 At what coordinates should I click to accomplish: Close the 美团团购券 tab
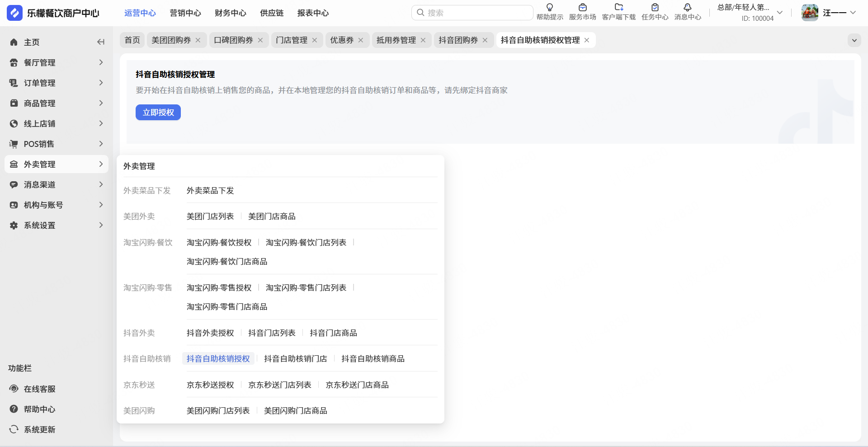pos(198,40)
